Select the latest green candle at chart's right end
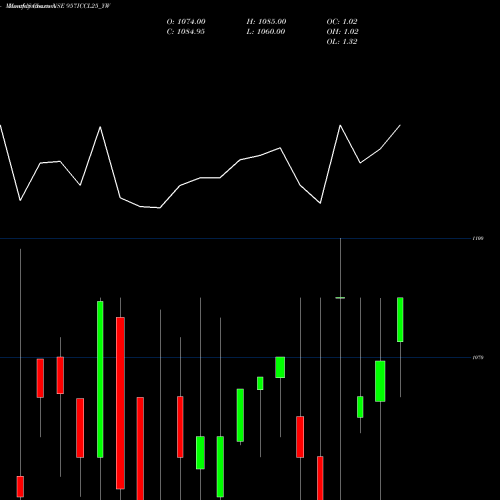The image size is (500, 500). tap(400, 319)
